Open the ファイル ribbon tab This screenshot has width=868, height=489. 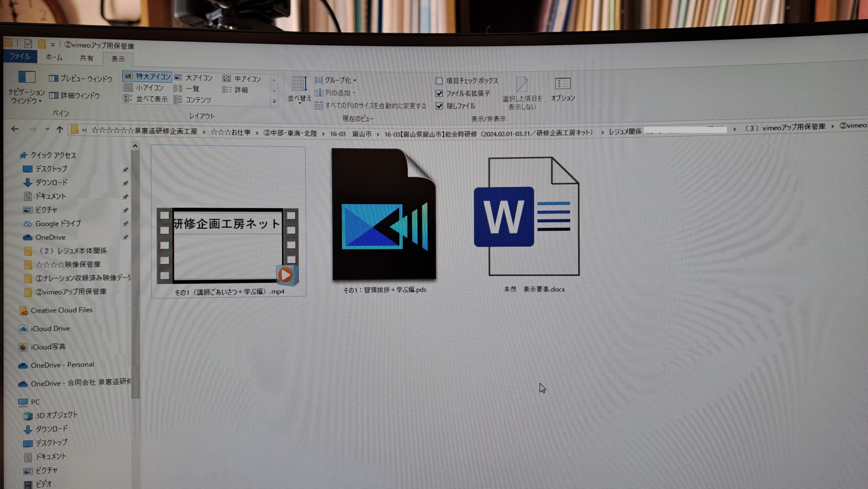pyautogui.click(x=20, y=56)
